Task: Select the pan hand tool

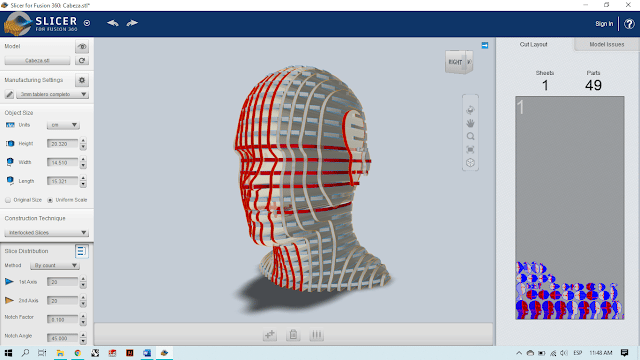Action: [470, 123]
